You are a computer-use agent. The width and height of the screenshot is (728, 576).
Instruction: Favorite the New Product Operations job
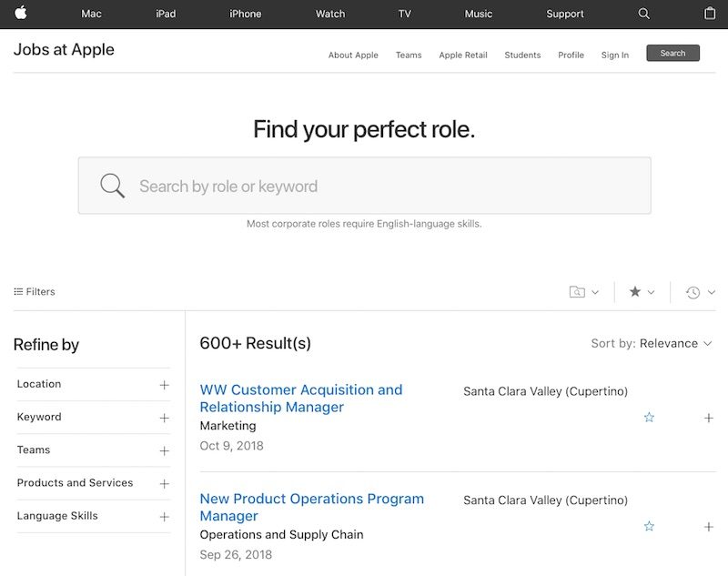[649, 527]
